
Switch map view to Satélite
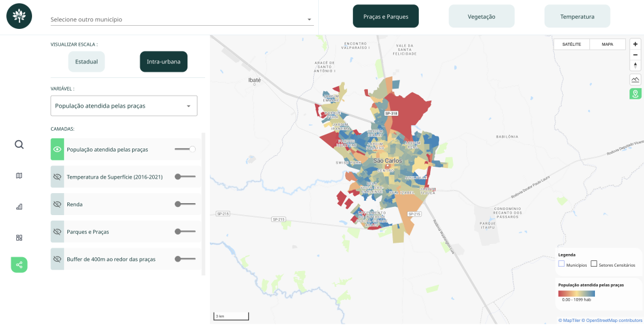point(571,44)
